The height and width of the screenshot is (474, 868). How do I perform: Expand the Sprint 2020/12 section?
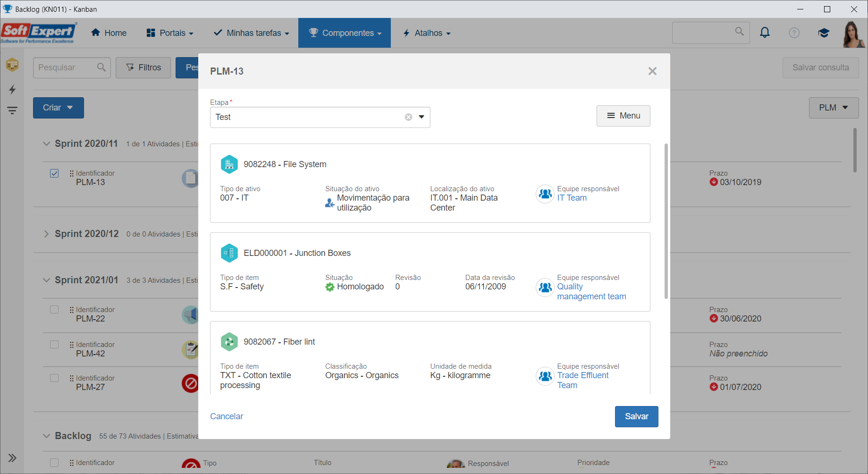point(46,234)
